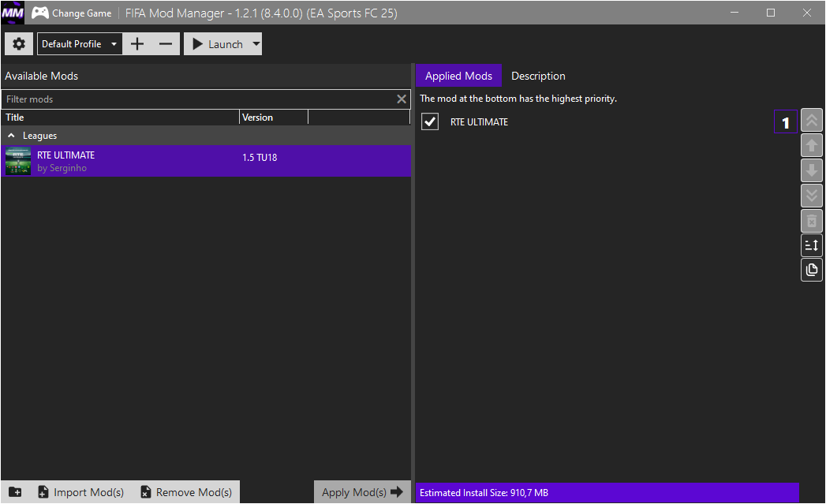Move selected mod up one position

tap(812, 145)
